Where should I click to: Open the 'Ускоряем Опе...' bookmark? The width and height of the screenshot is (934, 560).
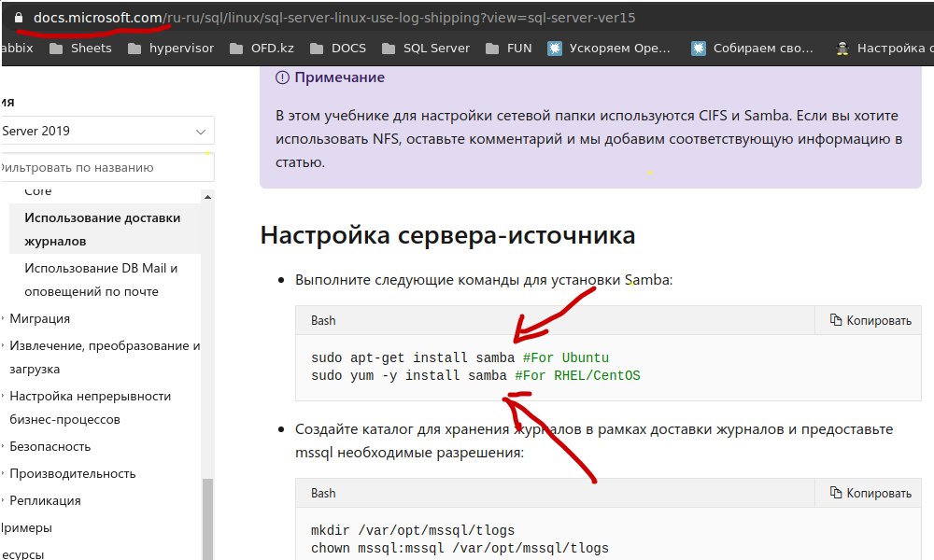point(609,49)
